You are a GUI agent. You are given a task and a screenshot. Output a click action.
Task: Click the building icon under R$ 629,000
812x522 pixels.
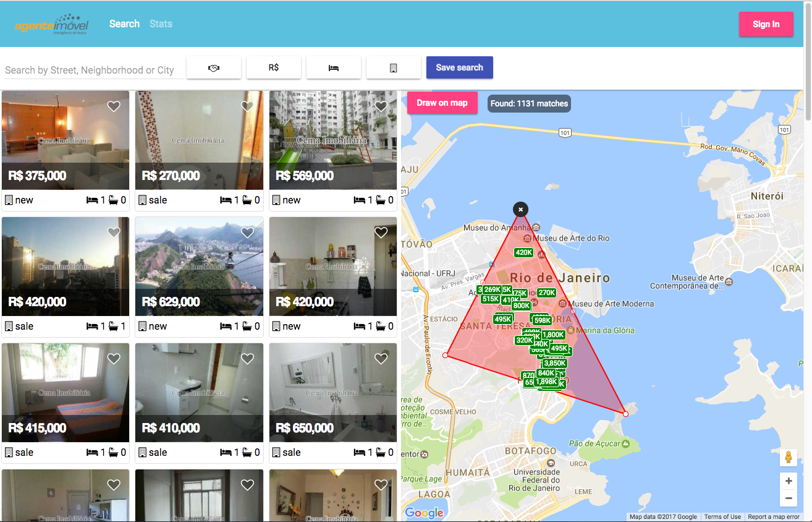[x=142, y=326]
